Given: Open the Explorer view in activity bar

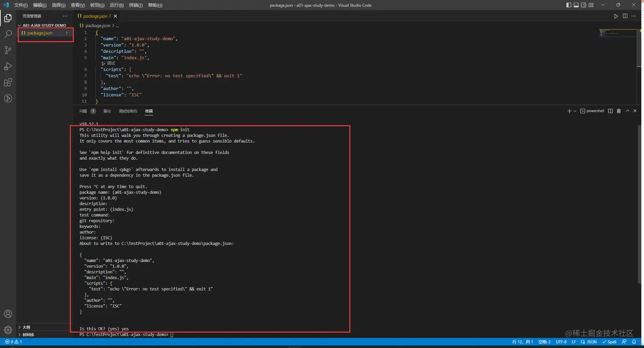Looking at the screenshot, I should point(8,18).
